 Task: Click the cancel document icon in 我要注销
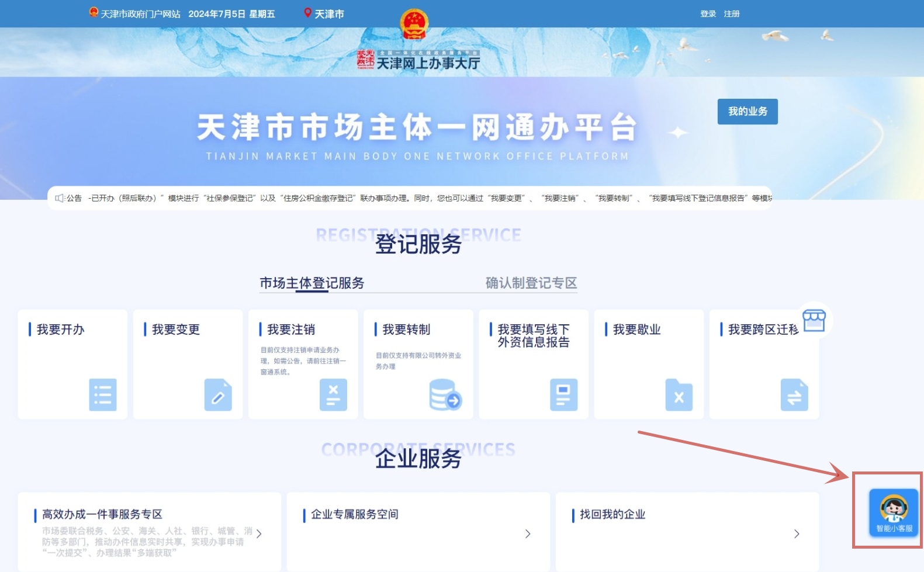click(333, 394)
